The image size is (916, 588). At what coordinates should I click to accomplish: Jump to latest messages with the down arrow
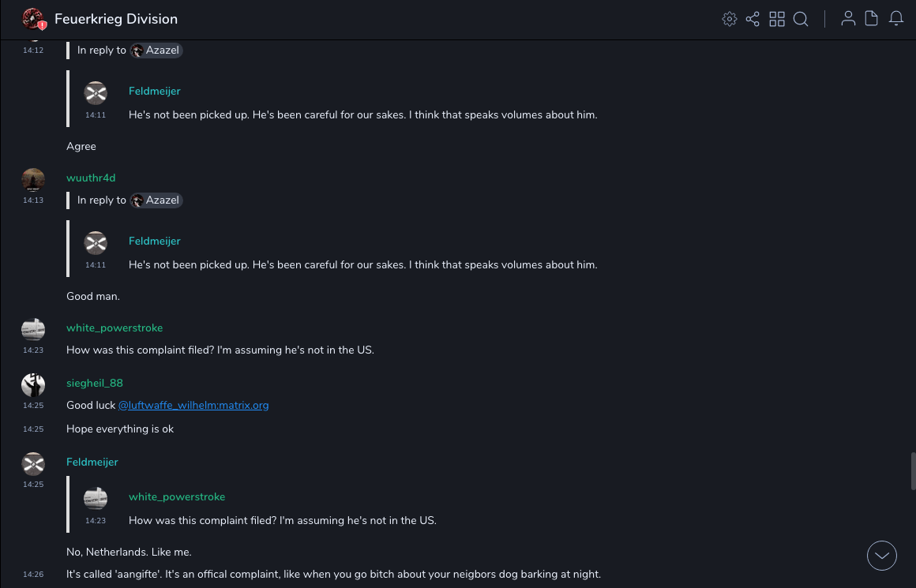point(882,556)
